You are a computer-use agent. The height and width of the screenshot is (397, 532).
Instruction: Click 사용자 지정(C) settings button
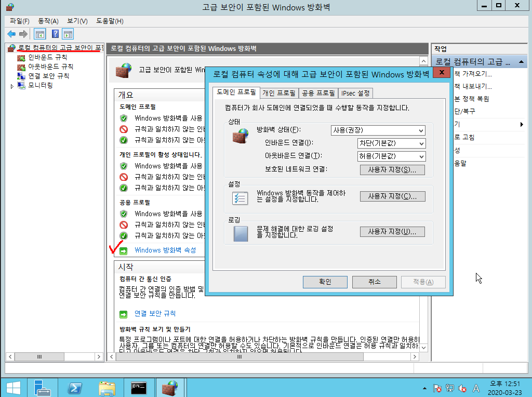[x=392, y=196]
